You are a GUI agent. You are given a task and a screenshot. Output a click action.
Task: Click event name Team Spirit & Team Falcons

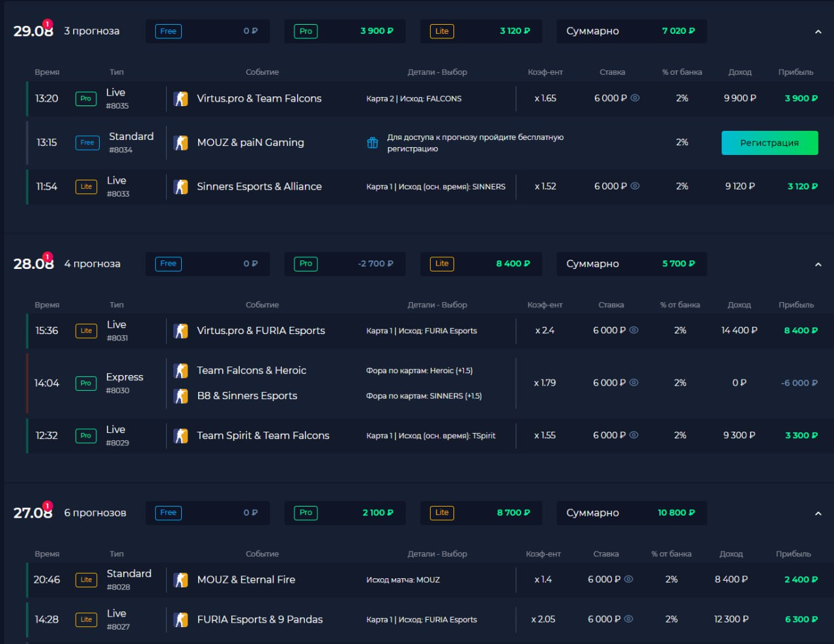[x=263, y=436]
